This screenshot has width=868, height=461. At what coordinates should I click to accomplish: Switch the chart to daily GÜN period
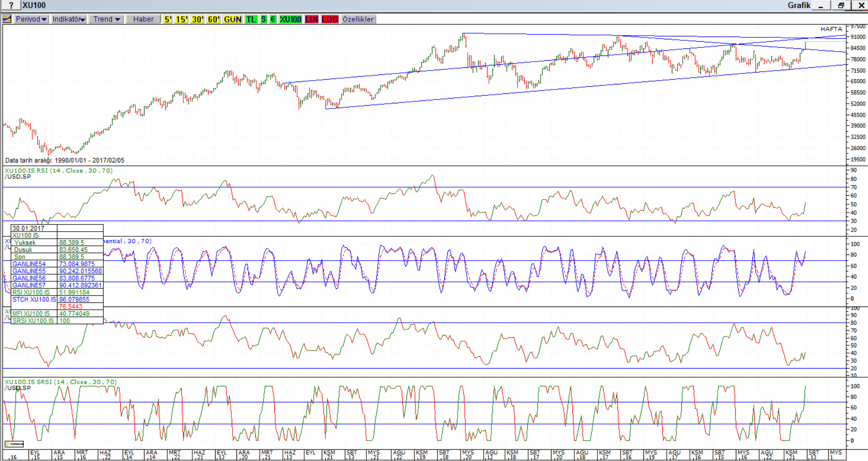point(232,19)
